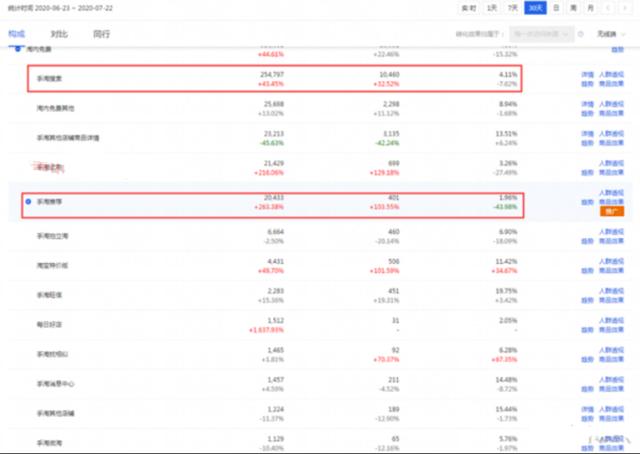Open 详情 for the 23,213 visitors row

click(x=587, y=134)
